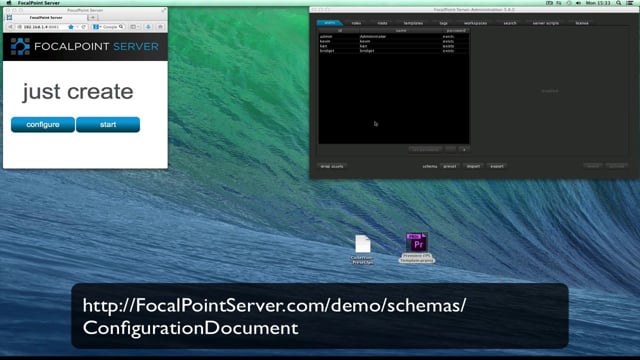Image resolution: width=640 pixels, height=360 pixels.
Task: Open a new browser tab with plus
Action: (x=93, y=18)
